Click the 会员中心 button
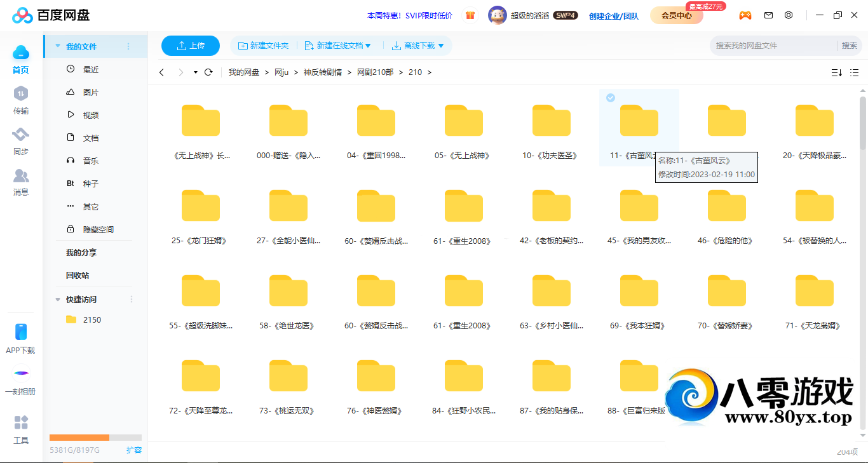 click(x=677, y=15)
